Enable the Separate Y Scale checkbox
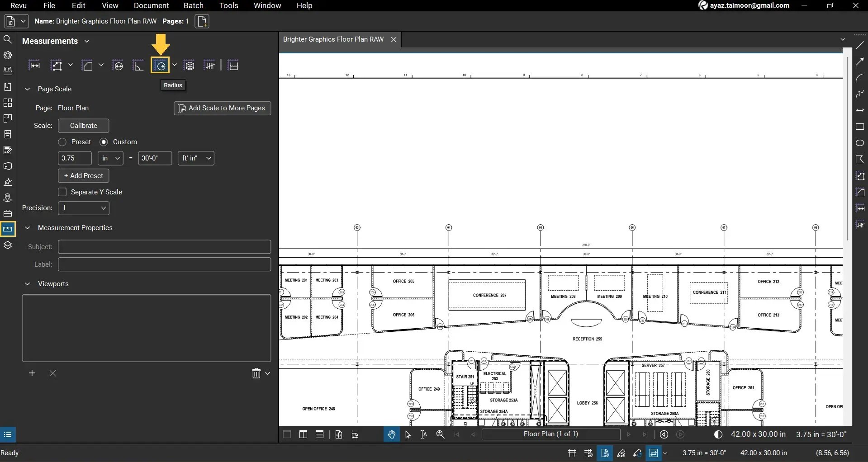The image size is (868, 462). pos(62,192)
